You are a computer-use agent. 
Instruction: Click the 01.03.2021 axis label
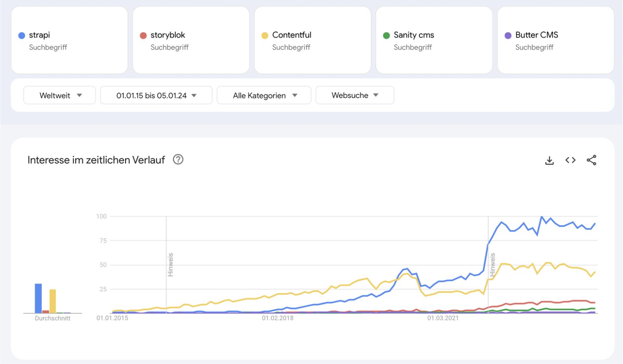(x=443, y=318)
